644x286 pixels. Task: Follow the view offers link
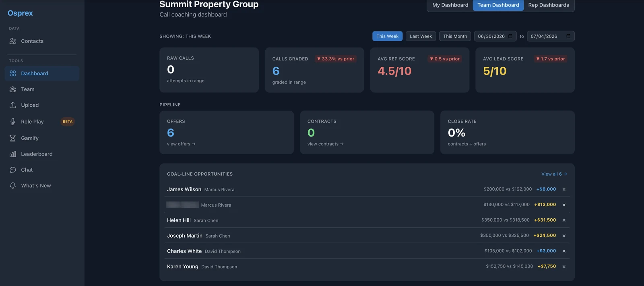[181, 144]
